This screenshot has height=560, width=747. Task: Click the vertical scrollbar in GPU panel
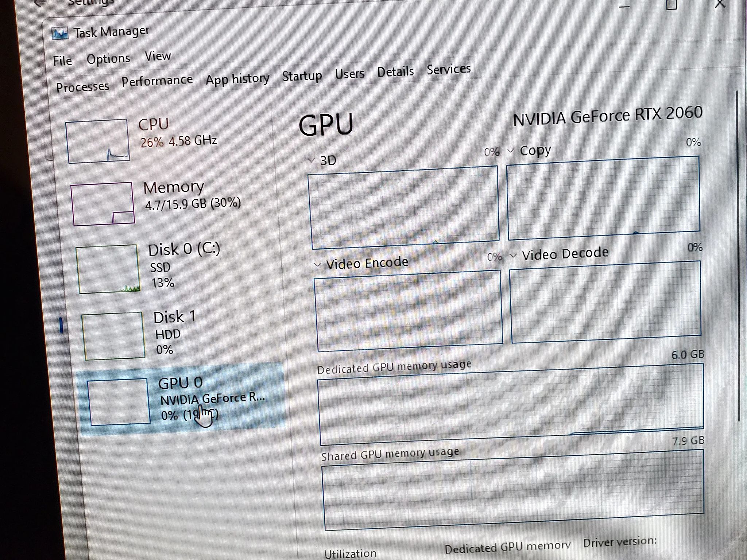(x=738, y=255)
